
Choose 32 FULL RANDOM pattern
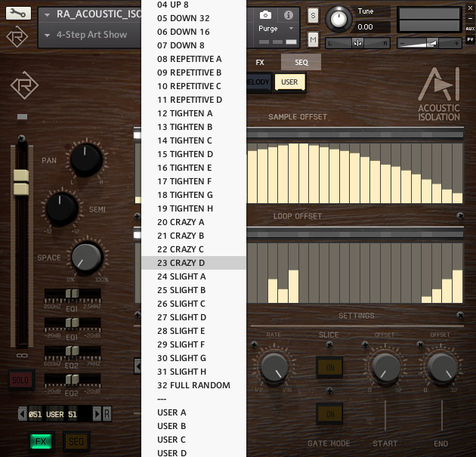pos(193,385)
